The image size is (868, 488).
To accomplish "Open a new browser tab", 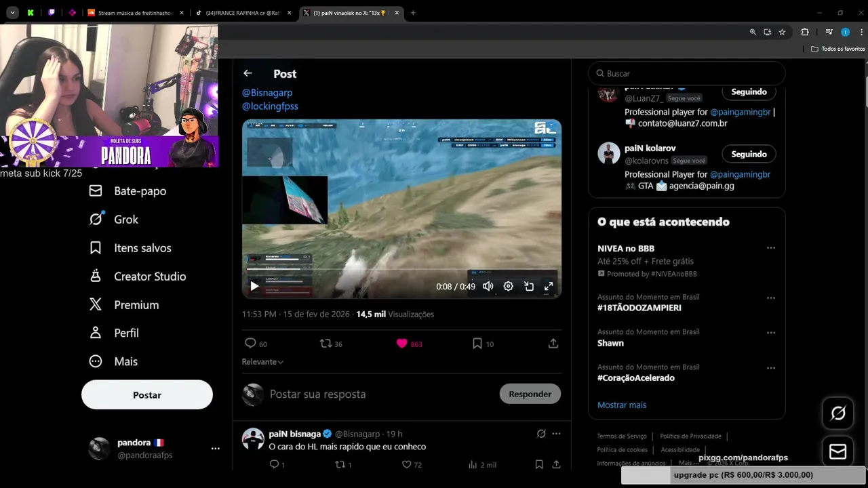I will pos(413,13).
